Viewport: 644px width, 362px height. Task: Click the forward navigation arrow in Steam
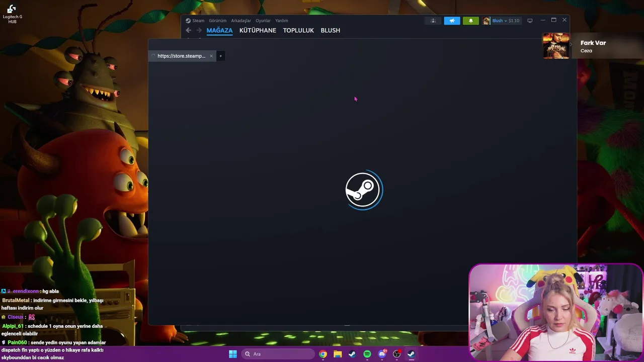click(199, 30)
